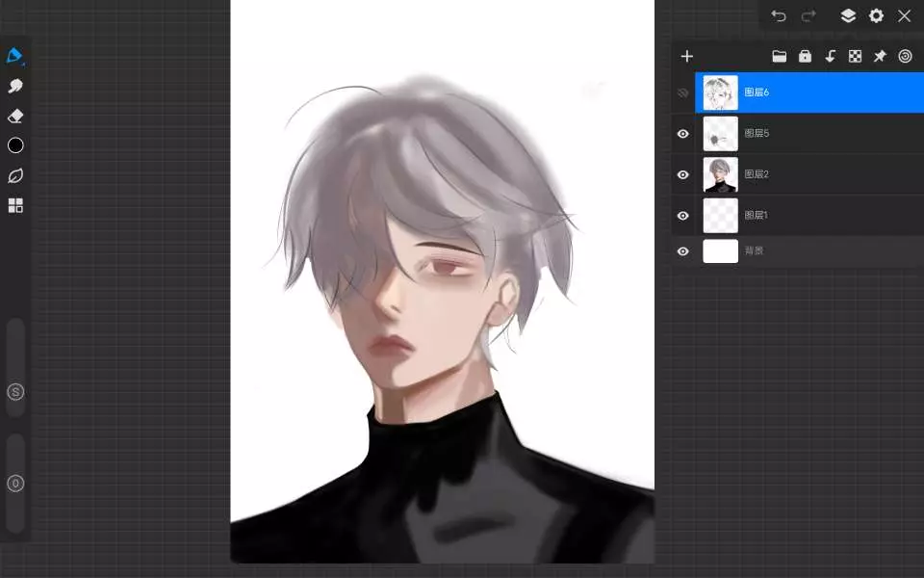The width and height of the screenshot is (924, 578).
Task: Open the black color swatch
Action: click(15, 145)
